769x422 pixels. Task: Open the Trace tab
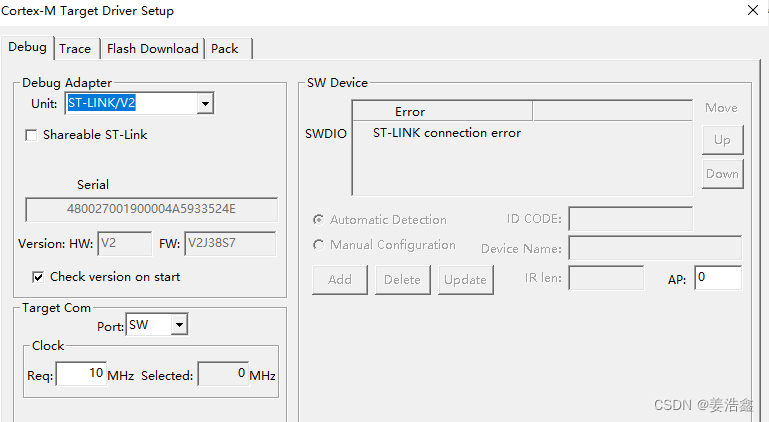point(76,49)
